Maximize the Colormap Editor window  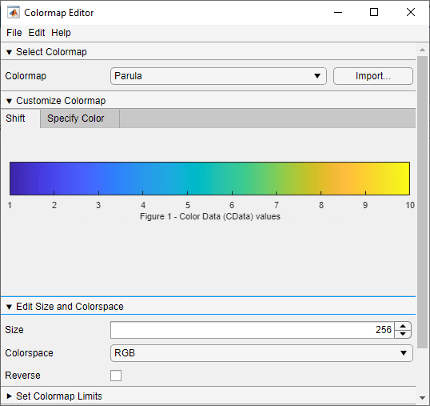click(x=374, y=13)
